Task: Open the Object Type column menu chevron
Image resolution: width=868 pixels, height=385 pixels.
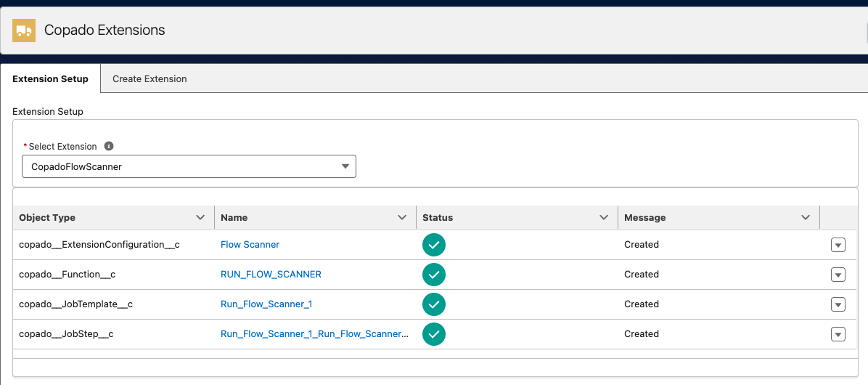Action: [200, 218]
